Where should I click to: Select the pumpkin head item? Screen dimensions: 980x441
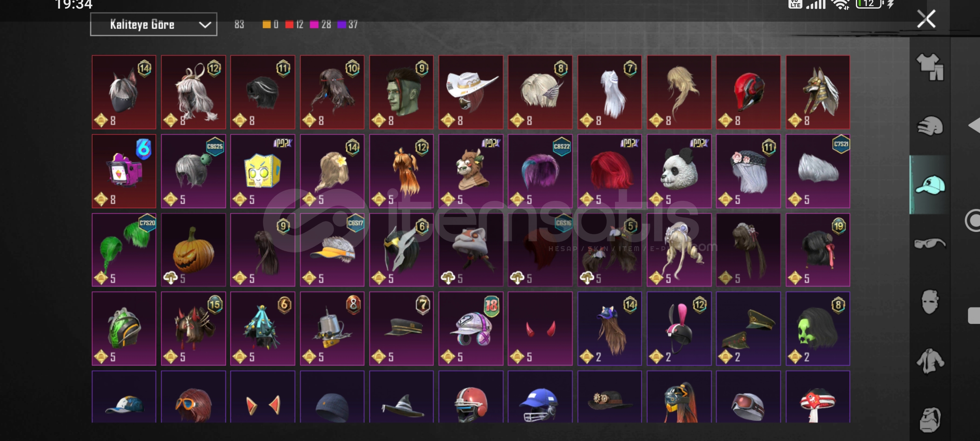point(193,249)
